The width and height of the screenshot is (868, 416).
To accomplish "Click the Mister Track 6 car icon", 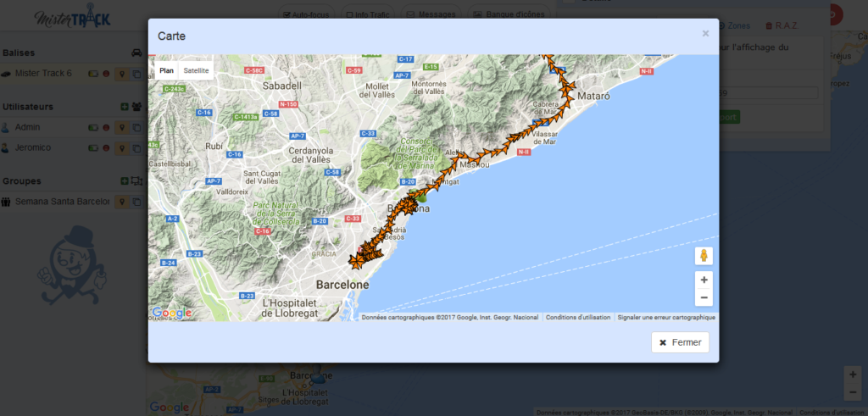I will tap(6, 74).
